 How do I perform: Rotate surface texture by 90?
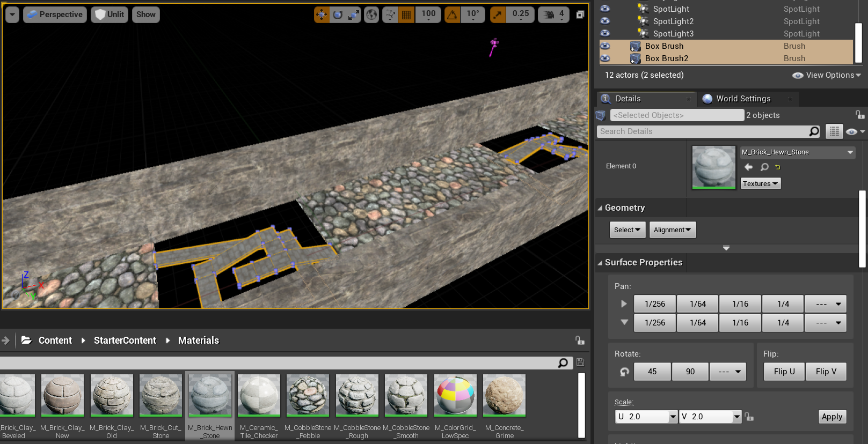pyautogui.click(x=690, y=372)
